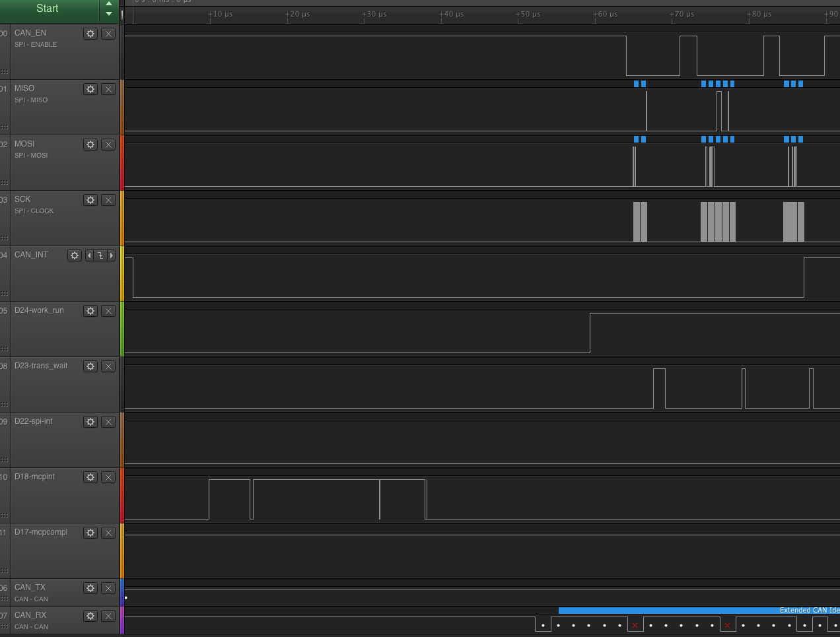The image size is (840, 637).
Task: Toggle the falling-edge trigger on CAN_INT
Action: point(100,255)
